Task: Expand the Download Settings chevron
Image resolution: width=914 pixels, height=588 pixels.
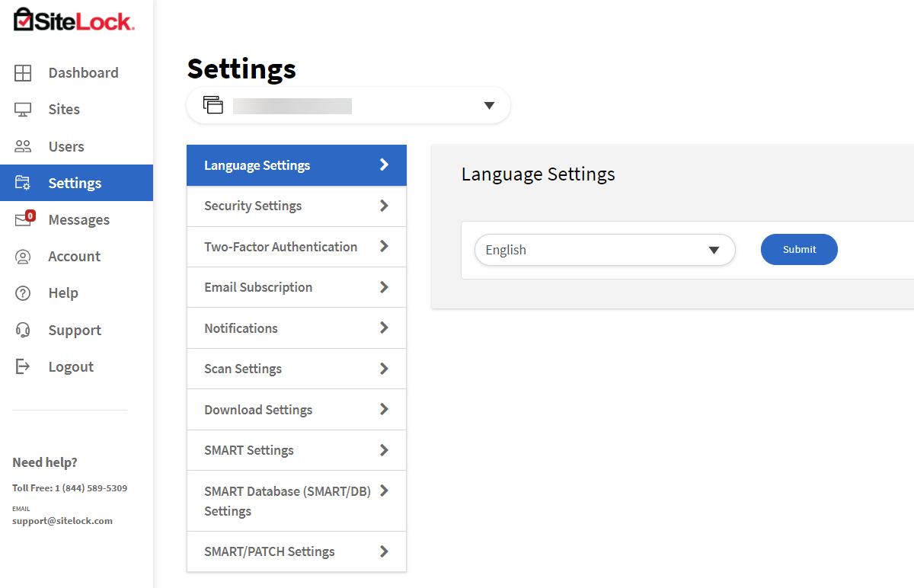Action: tap(384, 409)
